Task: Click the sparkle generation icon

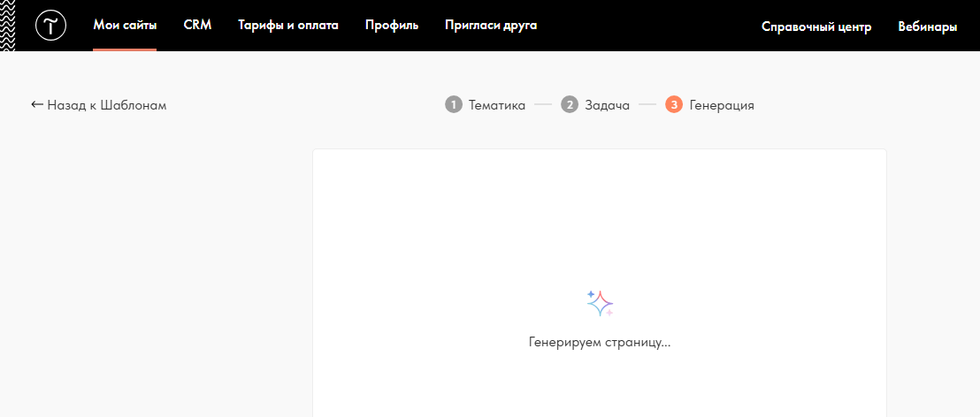Action: click(x=600, y=303)
